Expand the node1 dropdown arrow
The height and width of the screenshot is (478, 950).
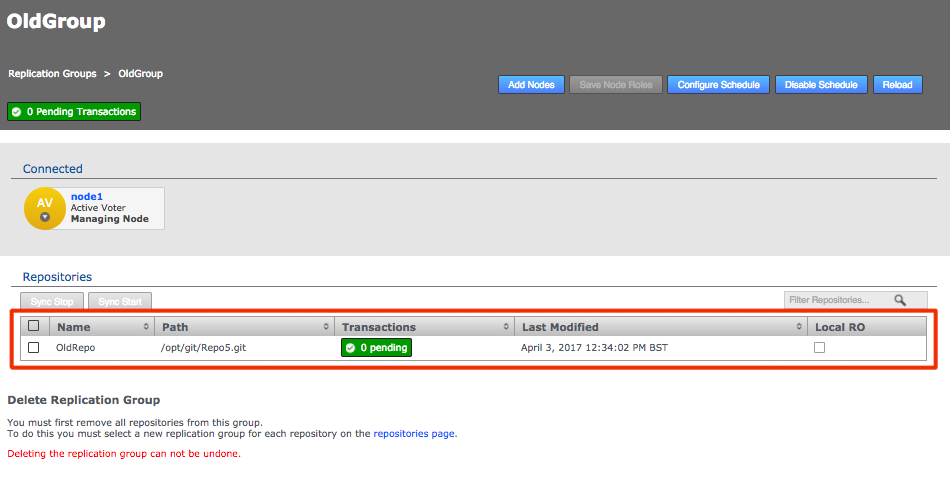(44, 217)
